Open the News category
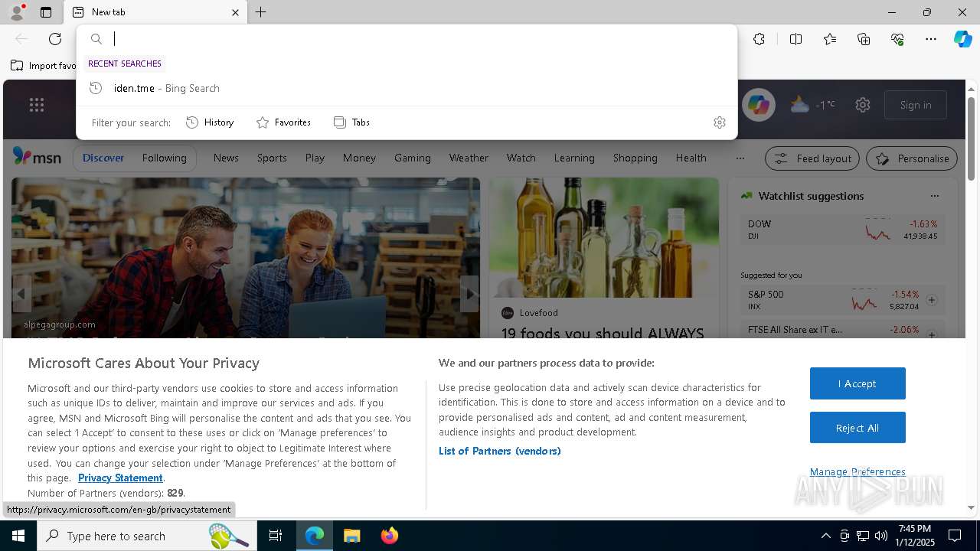The width and height of the screenshot is (980, 551). [226, 158]
